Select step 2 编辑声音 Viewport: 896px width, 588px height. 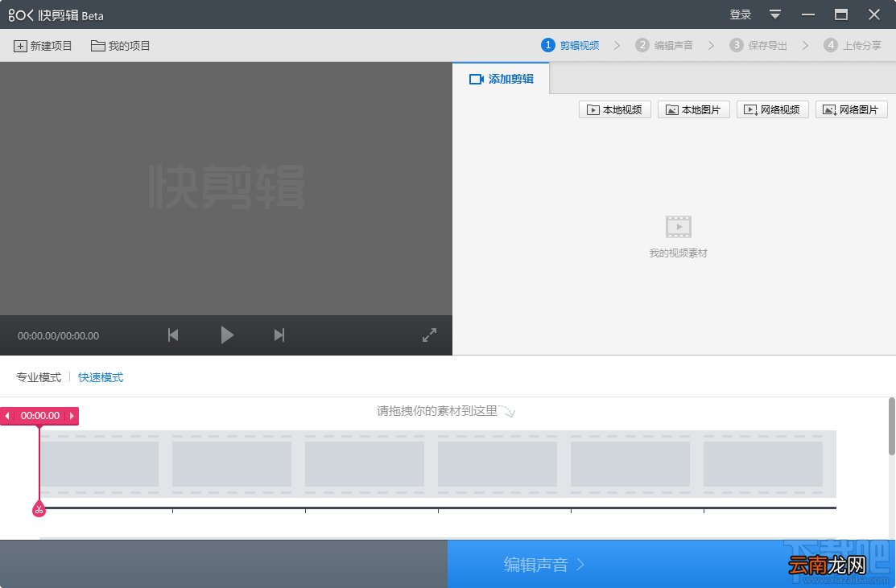(x=665, y=45)
